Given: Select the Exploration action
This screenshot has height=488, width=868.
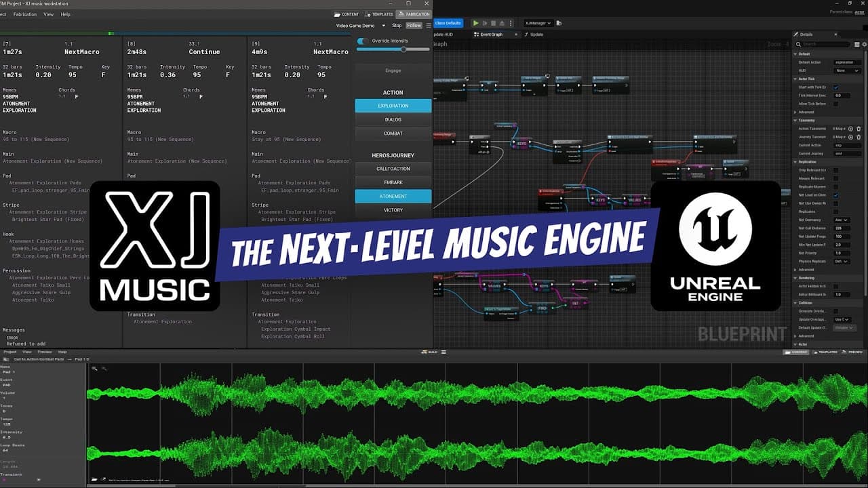Looking at the screenshot, I should 393,106.
